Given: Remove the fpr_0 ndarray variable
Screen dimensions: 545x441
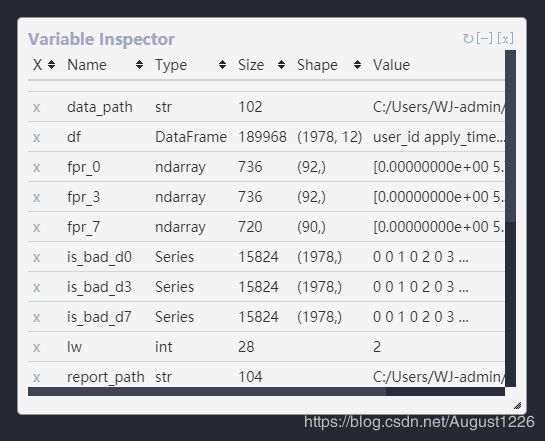Looking at the screenshot, I should coord(36,167).
